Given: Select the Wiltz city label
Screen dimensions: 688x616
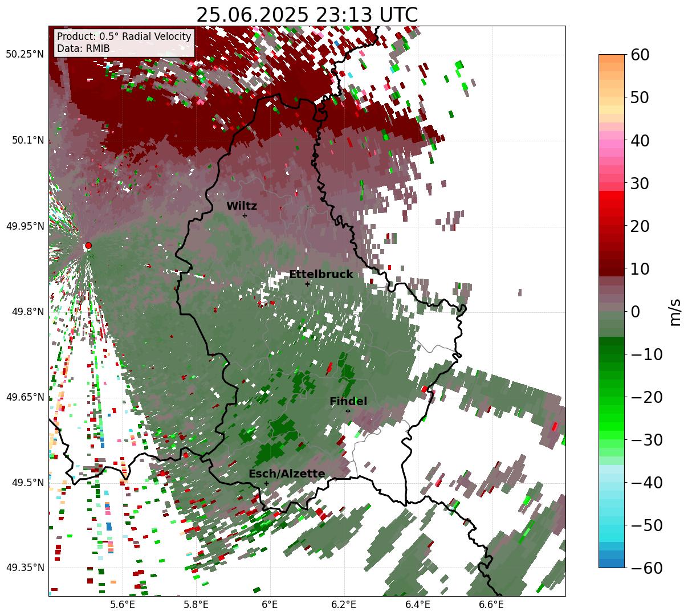Looking at the screenshot, I should 242,206.
